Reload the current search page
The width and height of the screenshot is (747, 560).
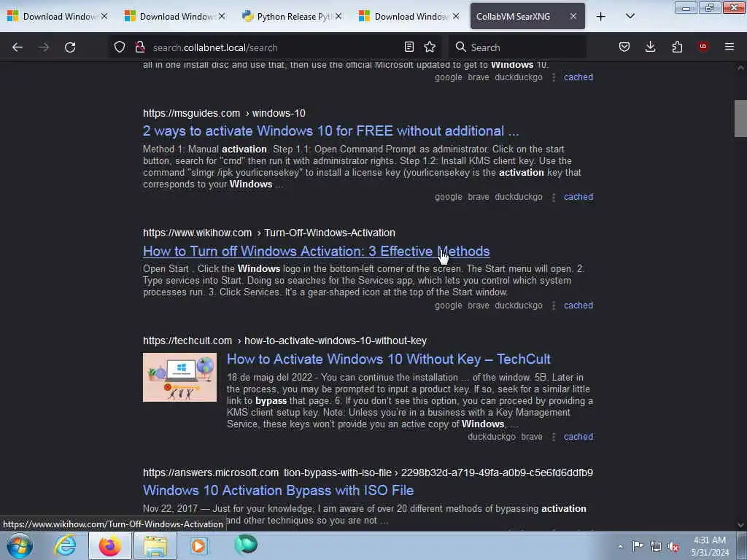pyautogui.click(x=70, y=47)
